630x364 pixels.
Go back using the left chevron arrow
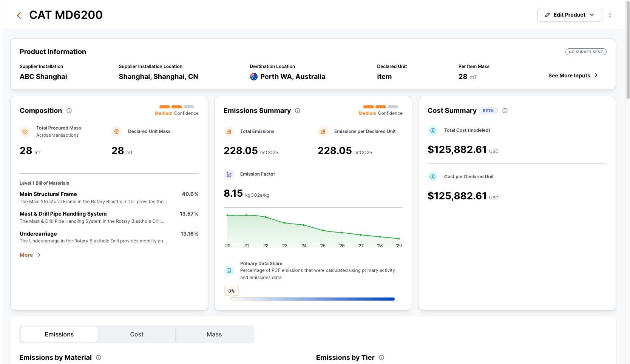[19, 15]
